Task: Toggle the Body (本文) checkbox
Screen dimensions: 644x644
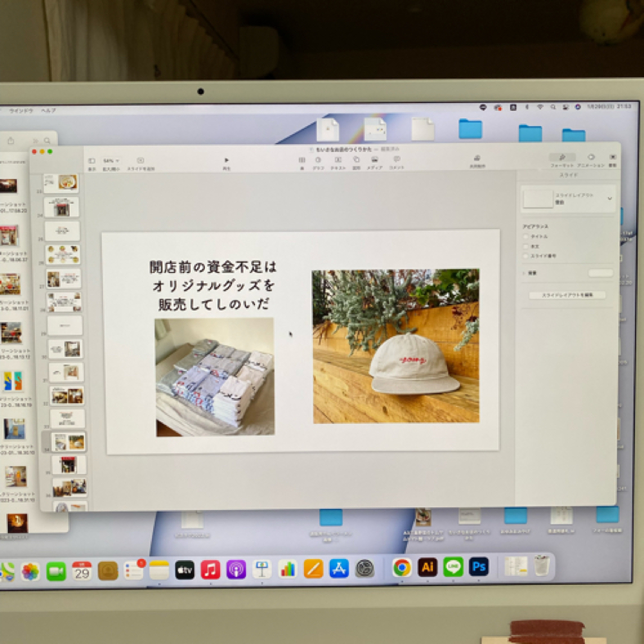Action: [x=526, y=246]
